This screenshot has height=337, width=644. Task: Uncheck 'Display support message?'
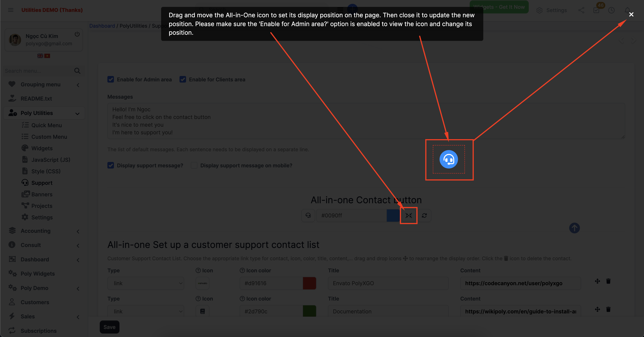point(111,165)
